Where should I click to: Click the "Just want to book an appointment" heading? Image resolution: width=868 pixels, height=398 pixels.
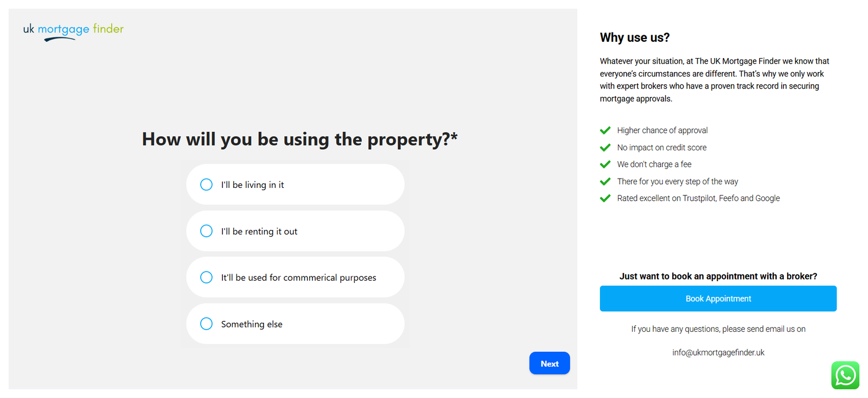718,276
